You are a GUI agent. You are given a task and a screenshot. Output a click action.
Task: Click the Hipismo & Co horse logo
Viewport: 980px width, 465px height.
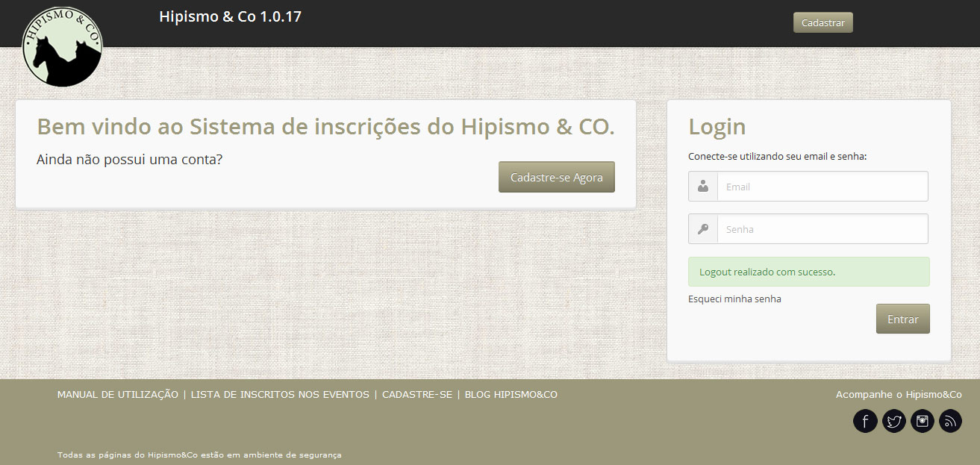click(x=63, y=46)
